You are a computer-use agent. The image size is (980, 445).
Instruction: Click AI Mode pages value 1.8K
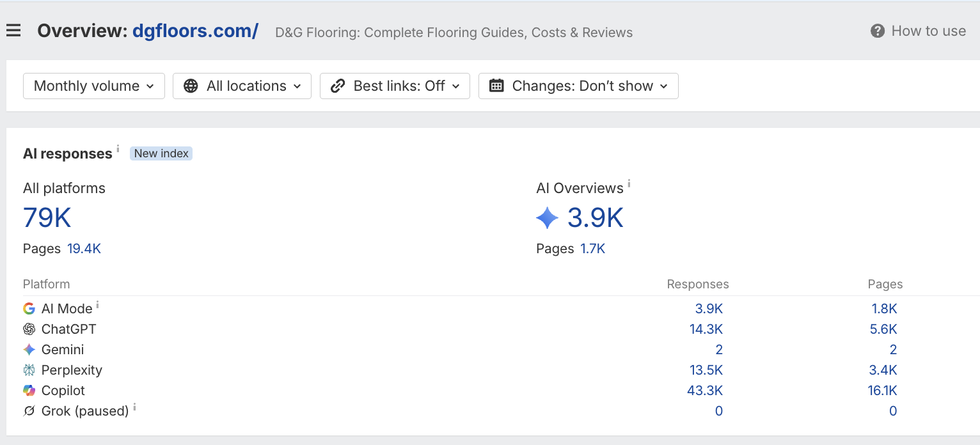[x=884, y=309]
